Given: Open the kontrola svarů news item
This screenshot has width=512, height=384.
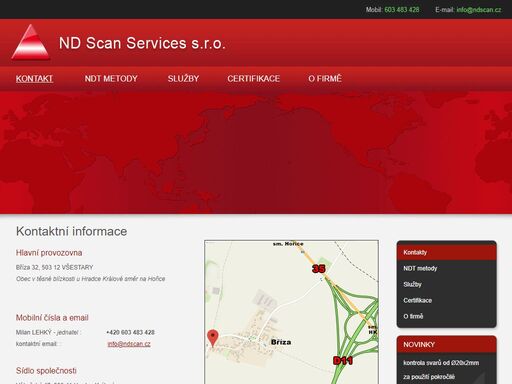Looking at the screenshot, I should tap(441, 370).
